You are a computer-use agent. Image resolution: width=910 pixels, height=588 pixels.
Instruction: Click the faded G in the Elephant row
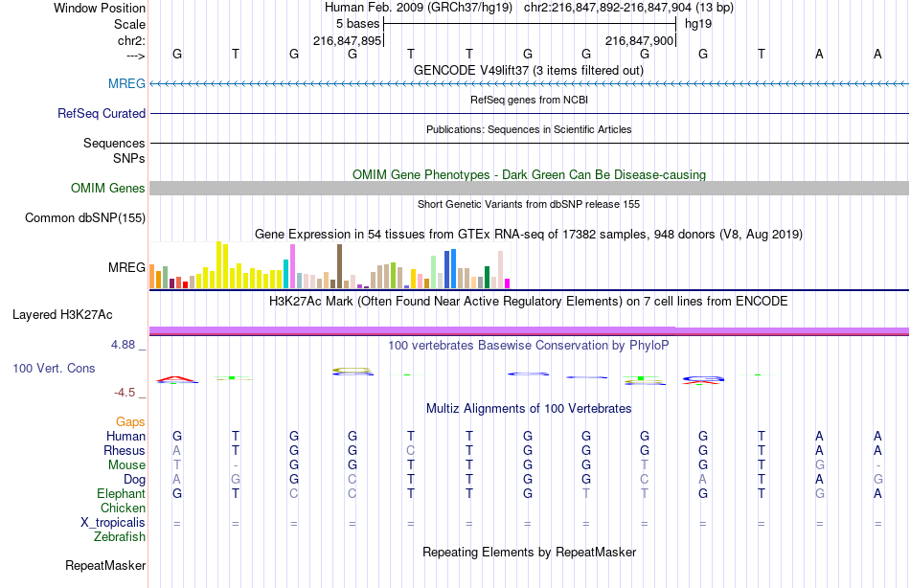(819, 493)
